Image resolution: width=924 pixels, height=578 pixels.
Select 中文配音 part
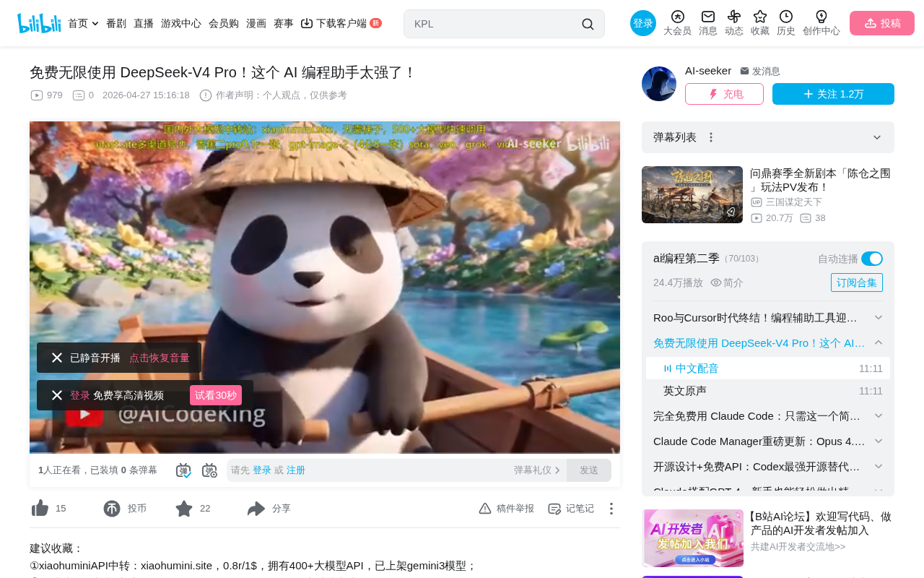point(768,368)
